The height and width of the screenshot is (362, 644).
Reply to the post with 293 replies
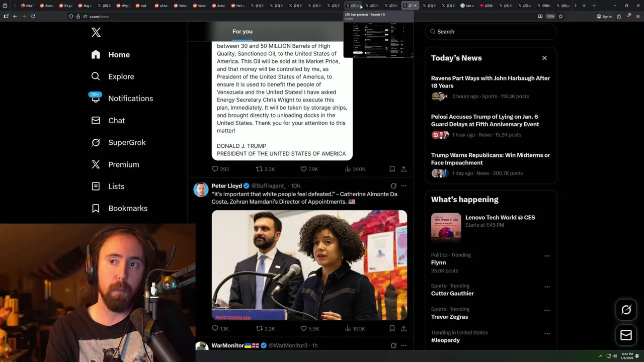(x=220, y=169)
